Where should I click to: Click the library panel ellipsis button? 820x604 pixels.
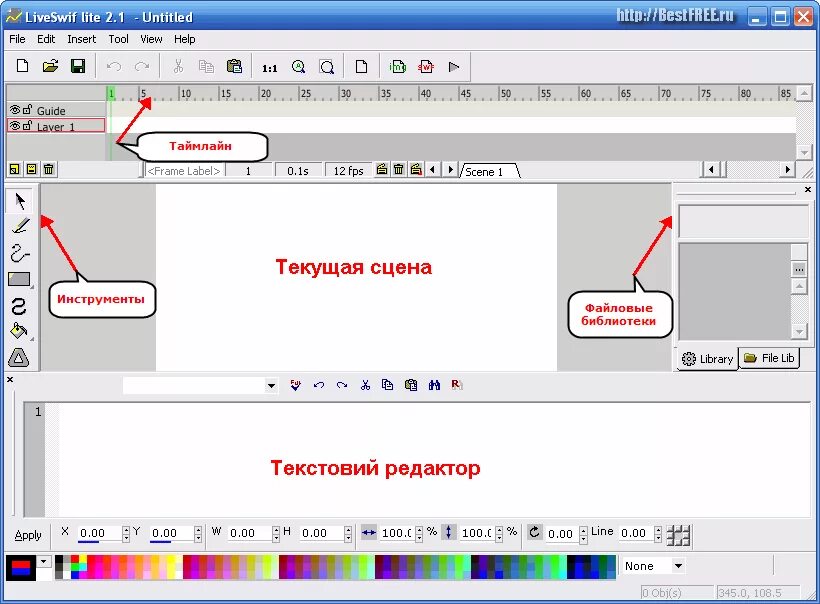(799, 269)
